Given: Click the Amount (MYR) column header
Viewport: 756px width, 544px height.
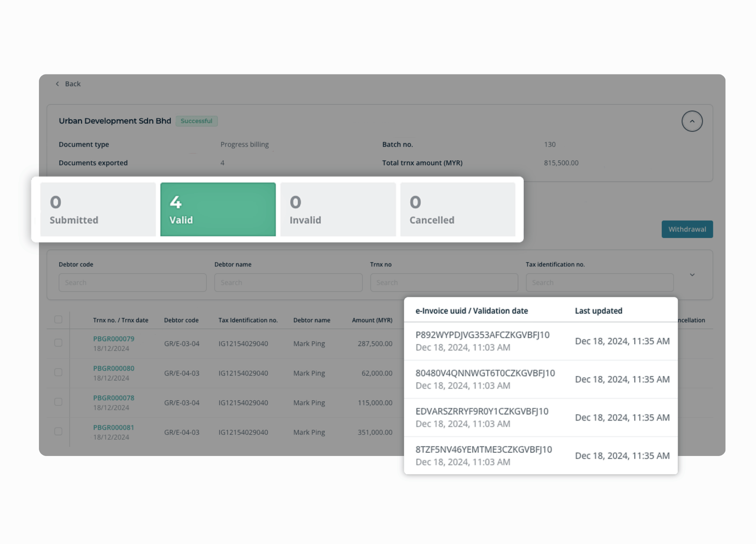Looking at the screenshot, I should 372,320.
